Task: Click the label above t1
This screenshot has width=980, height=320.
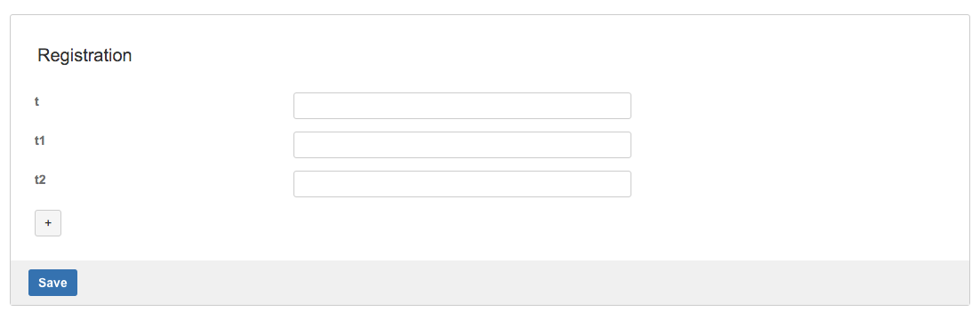Action: coord(36,101)
